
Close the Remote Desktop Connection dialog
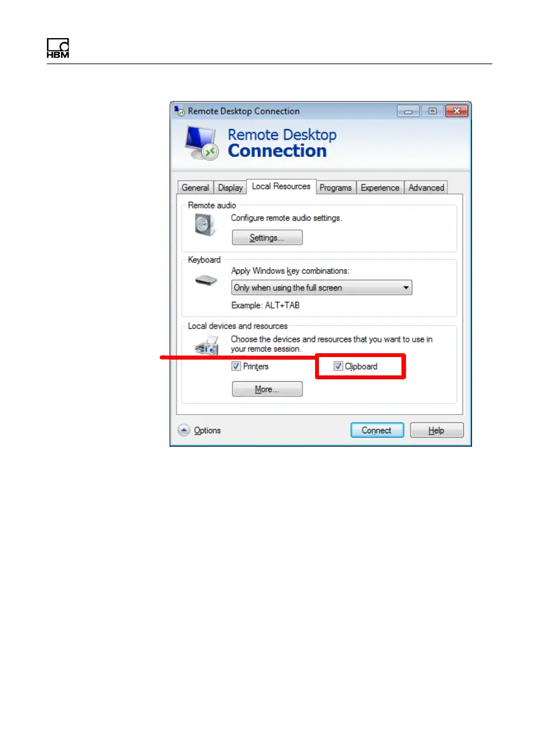point(457,111)
